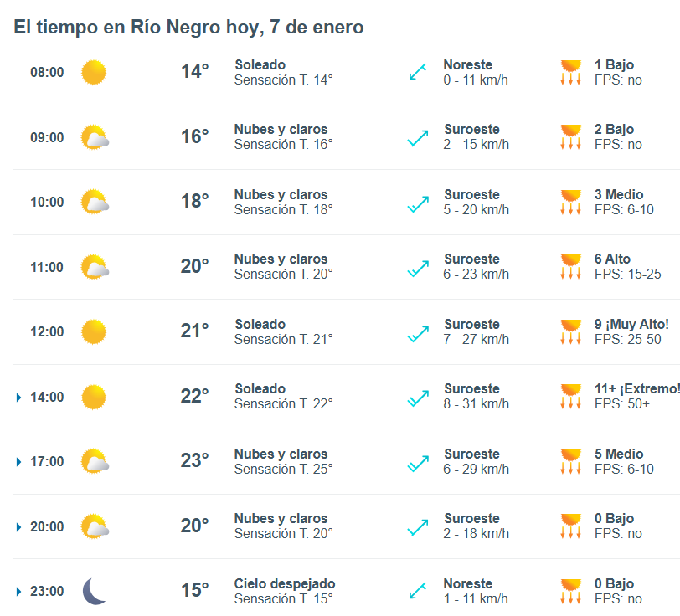Click the partly cloudy icon at 17:00
Viewport: 680px width, 616px height.
95,461
